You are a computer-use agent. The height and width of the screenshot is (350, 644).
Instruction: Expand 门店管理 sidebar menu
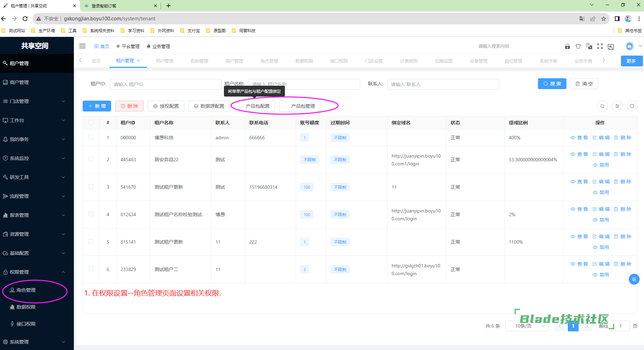point(37,101)
